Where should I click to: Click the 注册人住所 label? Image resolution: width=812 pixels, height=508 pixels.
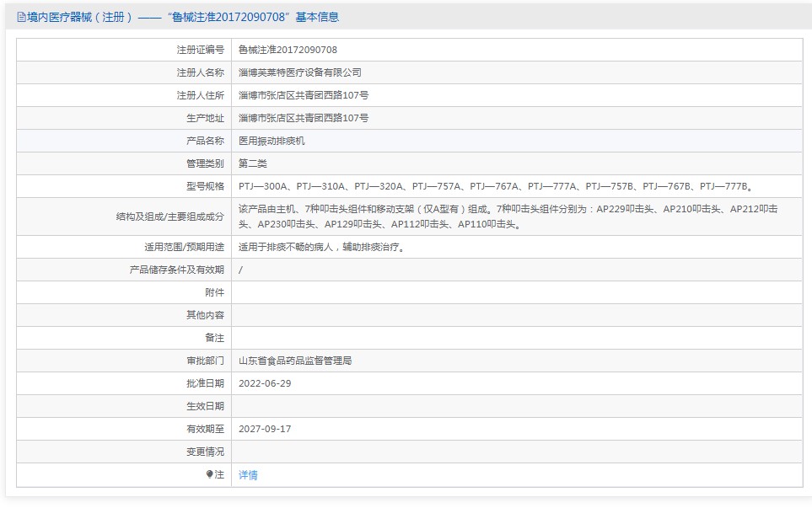[201, 95]
